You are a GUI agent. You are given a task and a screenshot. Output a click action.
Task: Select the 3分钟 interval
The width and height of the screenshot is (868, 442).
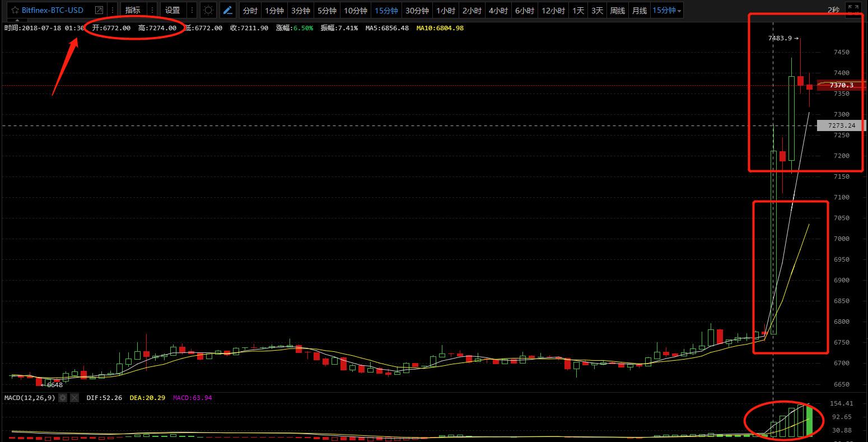tap(301, 10)
